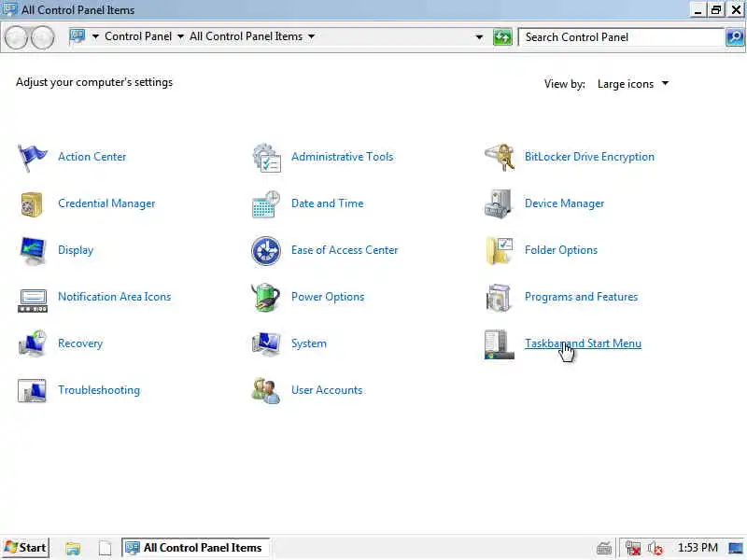747x560 pixels.
Task: Click the Start button
Action: click(x=25, y=548)
